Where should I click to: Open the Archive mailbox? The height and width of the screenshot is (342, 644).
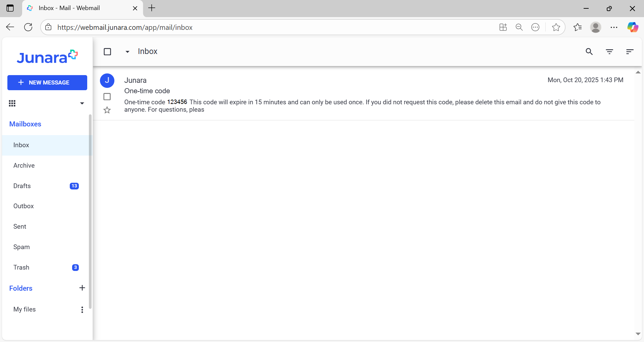pyautogui.click(x=46, y=166)
